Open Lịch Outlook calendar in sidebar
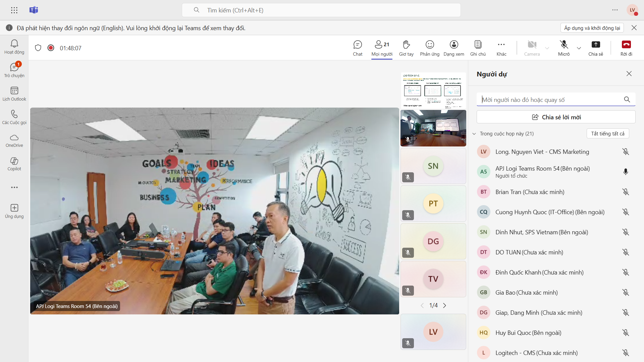 [14, 94]
